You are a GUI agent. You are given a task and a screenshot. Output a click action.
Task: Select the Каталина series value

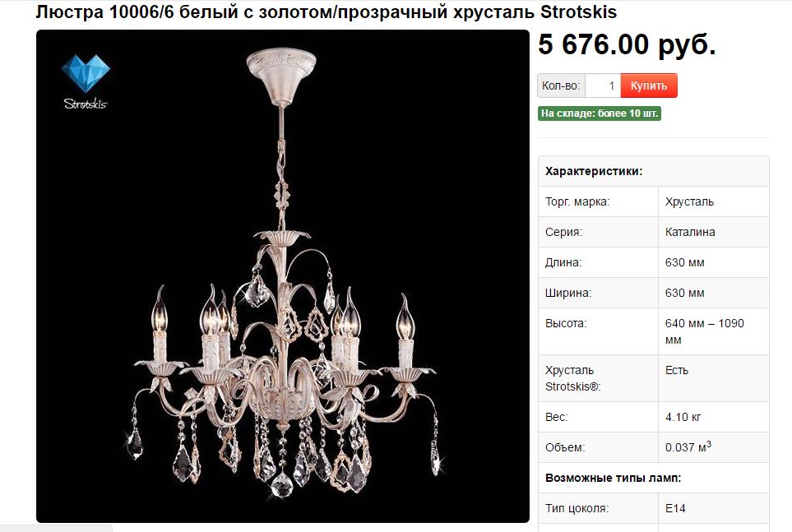coord(690,232)
